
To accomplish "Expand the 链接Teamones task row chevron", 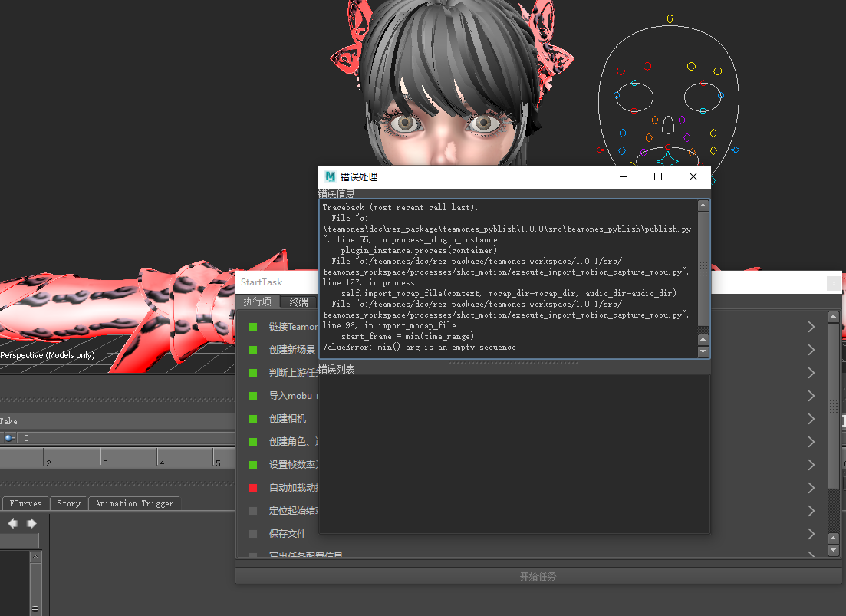I will tap(811, 327).
